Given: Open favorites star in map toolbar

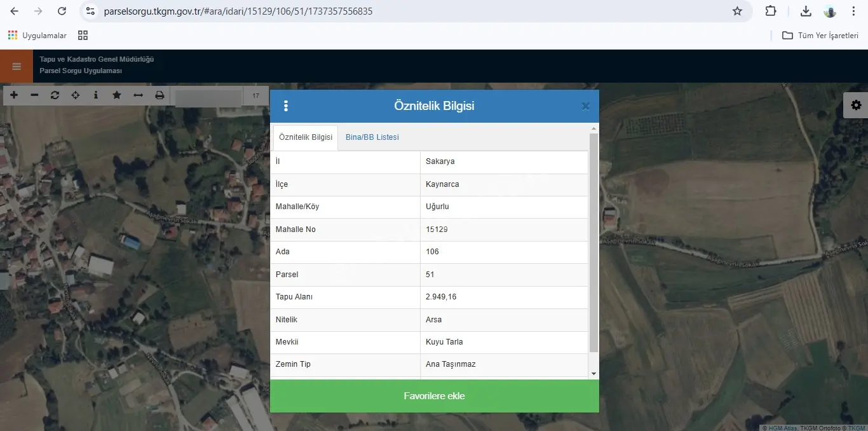Looking at the screenshot, I should [117, 95].
